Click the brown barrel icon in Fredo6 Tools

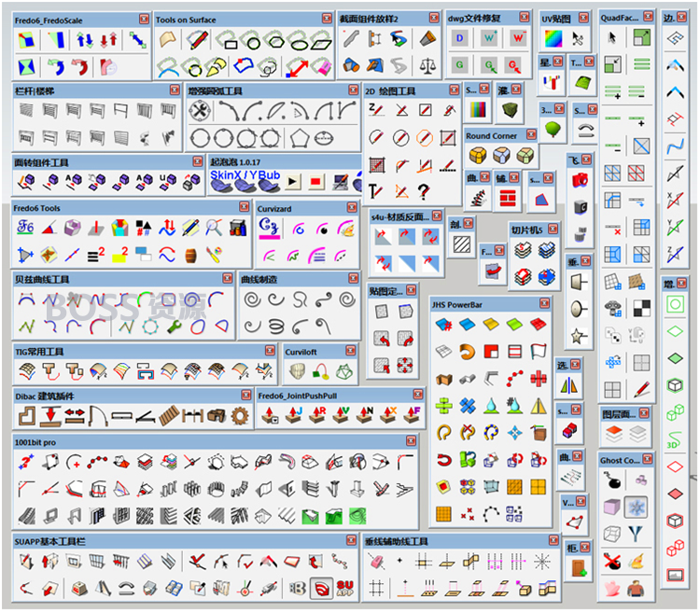click(190, 256)
